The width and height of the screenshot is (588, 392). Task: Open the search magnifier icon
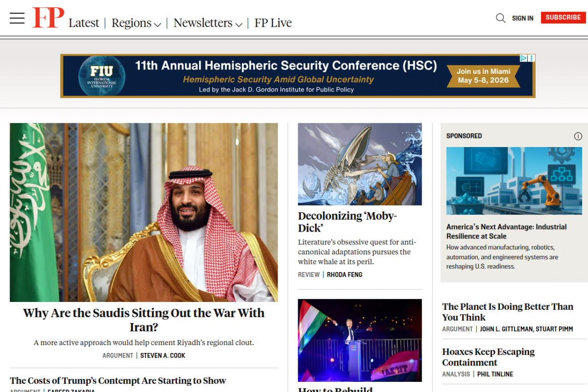[x=501, y=18]
